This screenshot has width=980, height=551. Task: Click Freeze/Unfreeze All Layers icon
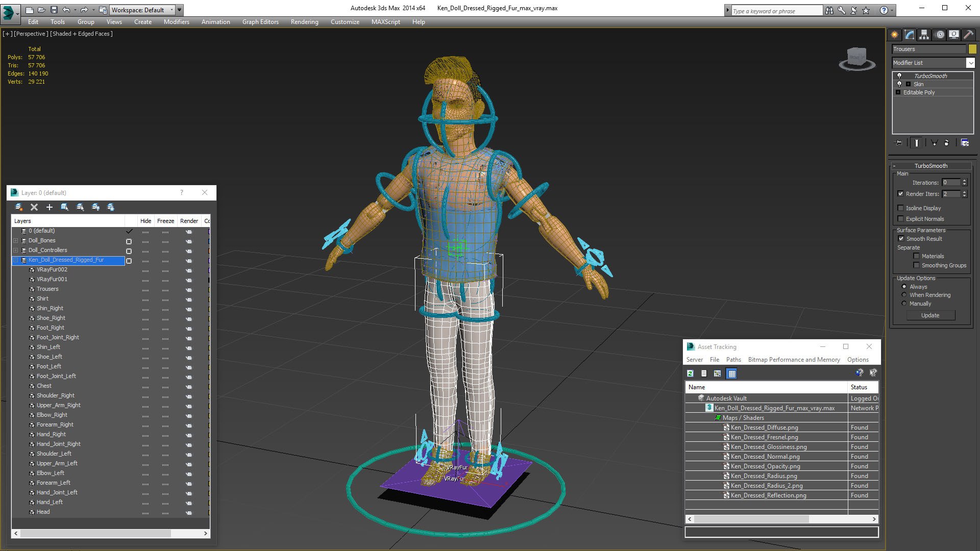111,207
